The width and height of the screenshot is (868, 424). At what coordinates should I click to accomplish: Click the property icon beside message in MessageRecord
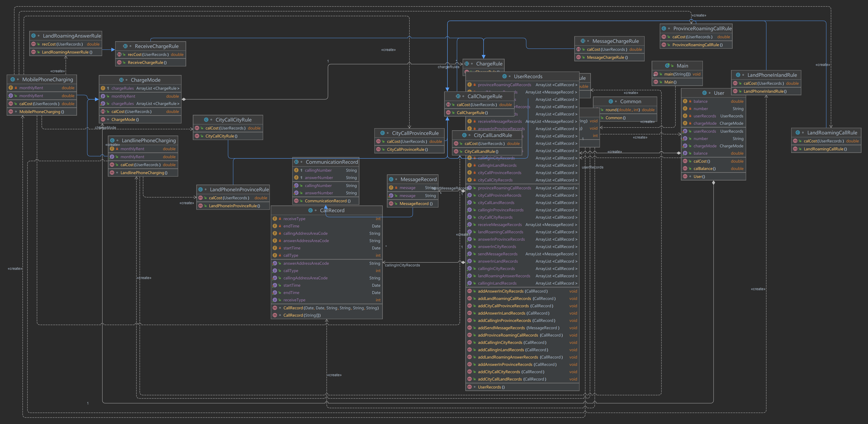(x=391, y=196)
